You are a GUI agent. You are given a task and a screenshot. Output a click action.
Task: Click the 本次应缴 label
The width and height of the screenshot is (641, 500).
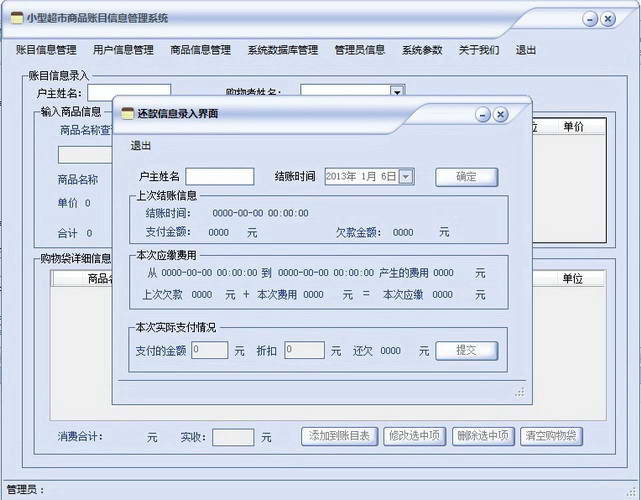click(403, 295)
